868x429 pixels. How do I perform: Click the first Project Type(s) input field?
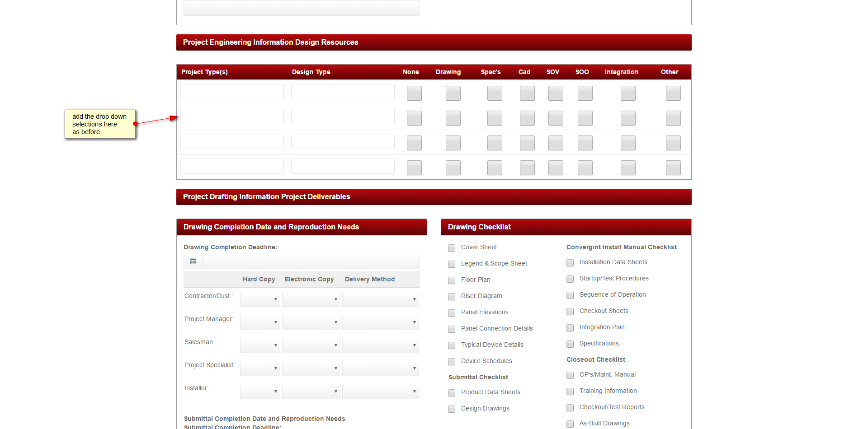[x=232, y=92]
